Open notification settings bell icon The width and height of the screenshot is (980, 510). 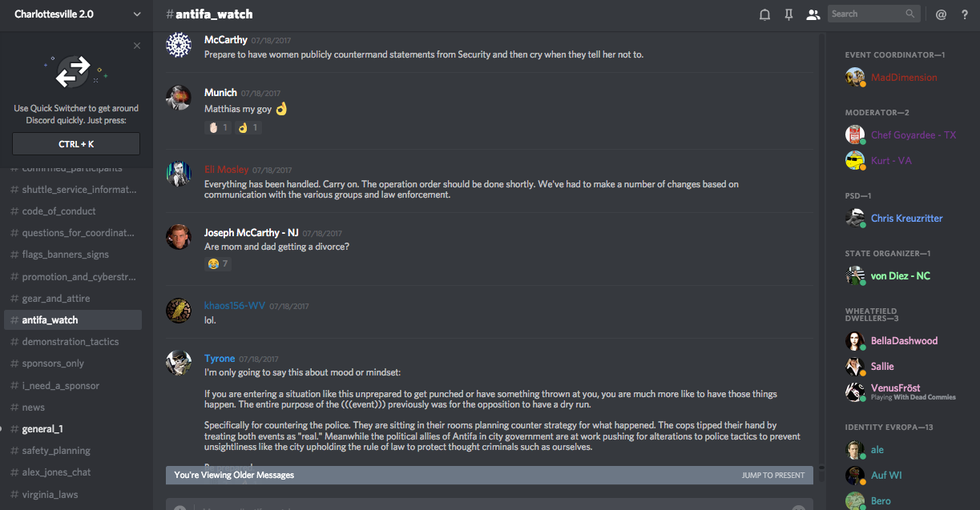point(764,14)
